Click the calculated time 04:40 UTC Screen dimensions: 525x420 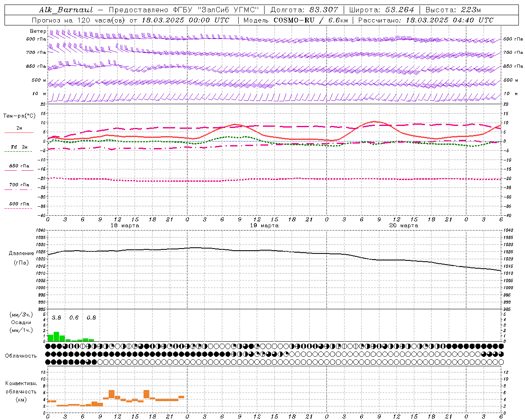pos(473,20)
